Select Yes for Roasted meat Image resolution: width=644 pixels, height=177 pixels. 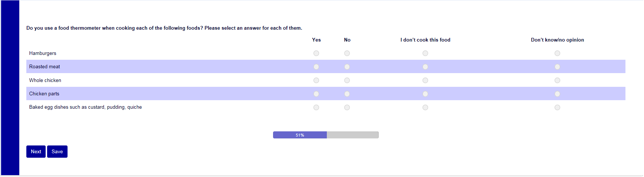pyautogui.click(x=316, y=67)
